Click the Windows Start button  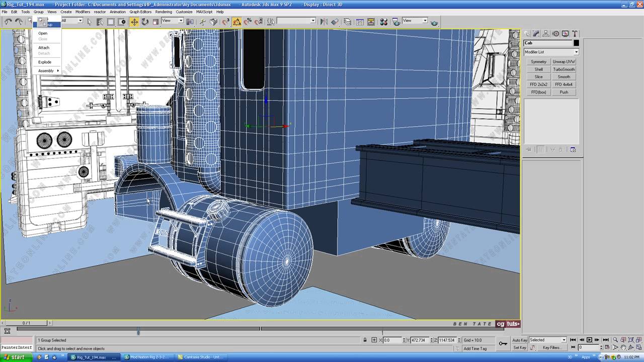(x=15, y=357)
